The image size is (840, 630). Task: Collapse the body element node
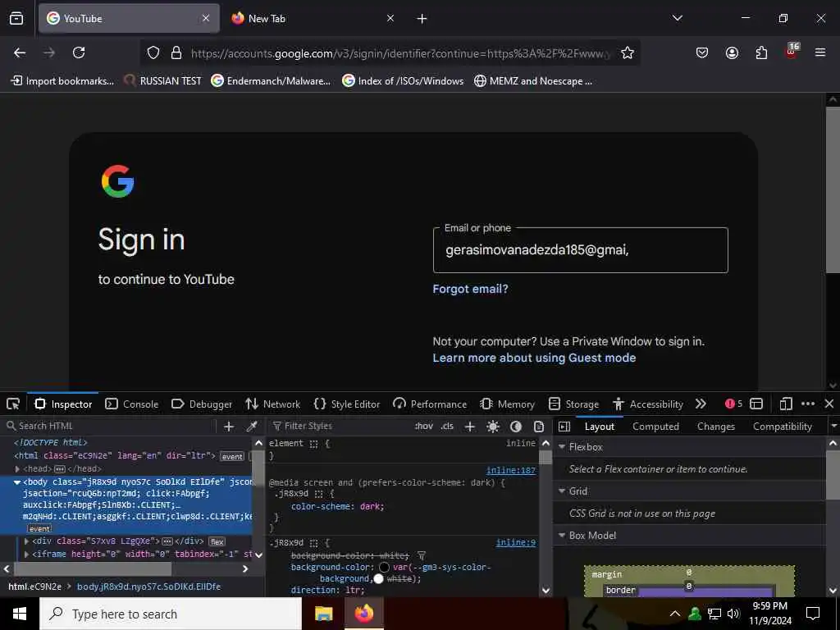[17, 482]
